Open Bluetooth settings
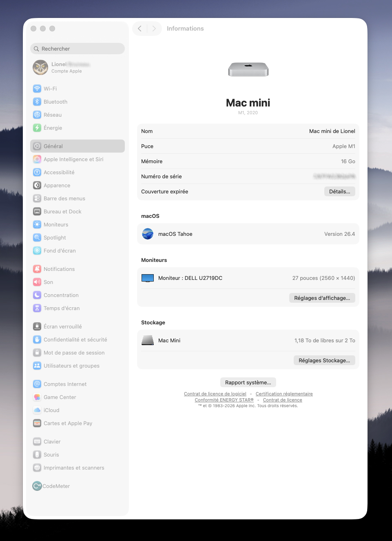 click(55, 102)
